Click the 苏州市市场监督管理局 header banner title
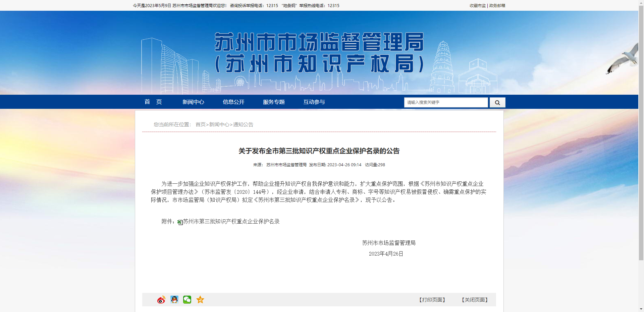The height and width of the screenshot is (312, 644). pyautogui.click(x=319, y=42)
